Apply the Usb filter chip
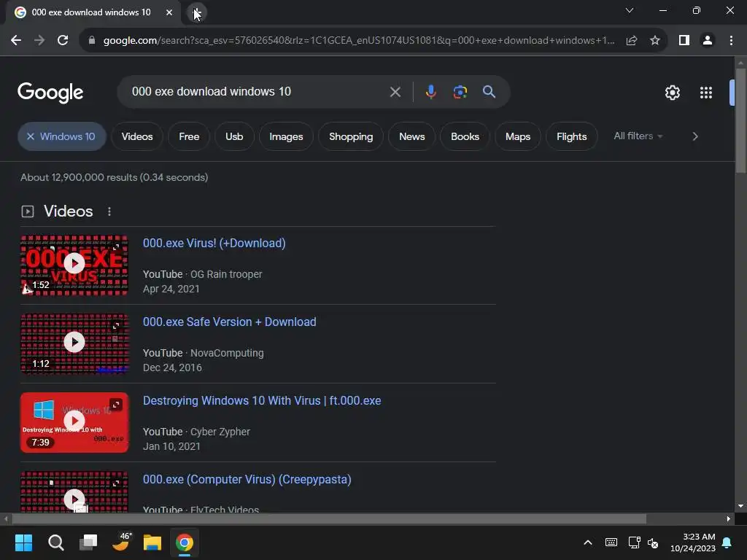The width and height of the screenshot is (747, 560). point(234,136)
